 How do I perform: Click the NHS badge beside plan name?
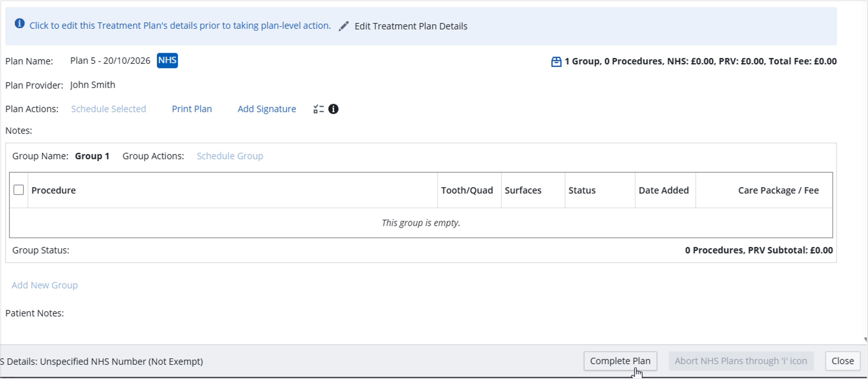click(x=167, y=61)
